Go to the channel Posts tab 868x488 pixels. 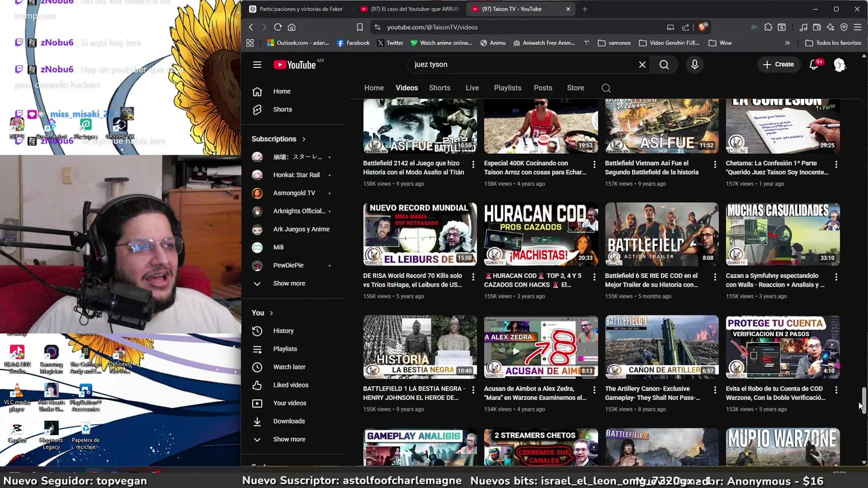[543, 88]
